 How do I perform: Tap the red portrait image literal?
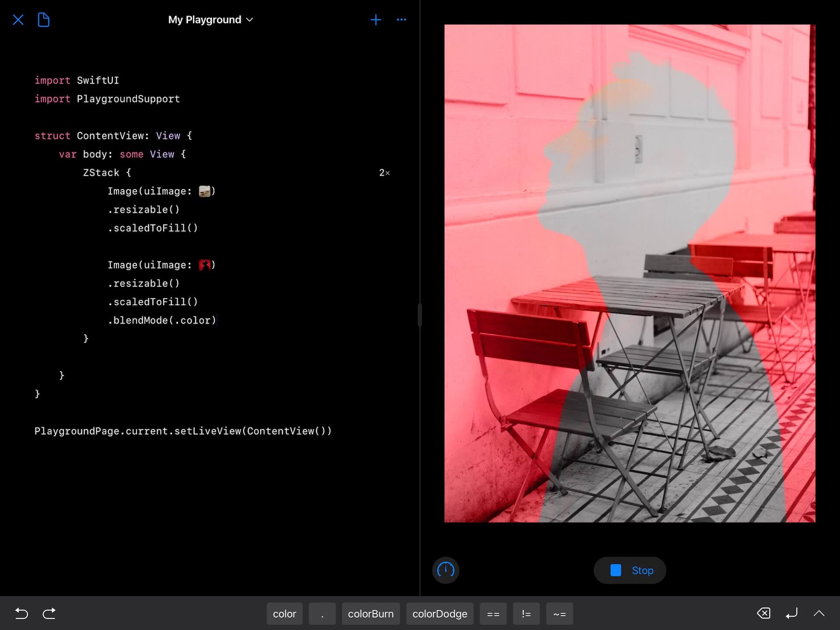[204, 265]
